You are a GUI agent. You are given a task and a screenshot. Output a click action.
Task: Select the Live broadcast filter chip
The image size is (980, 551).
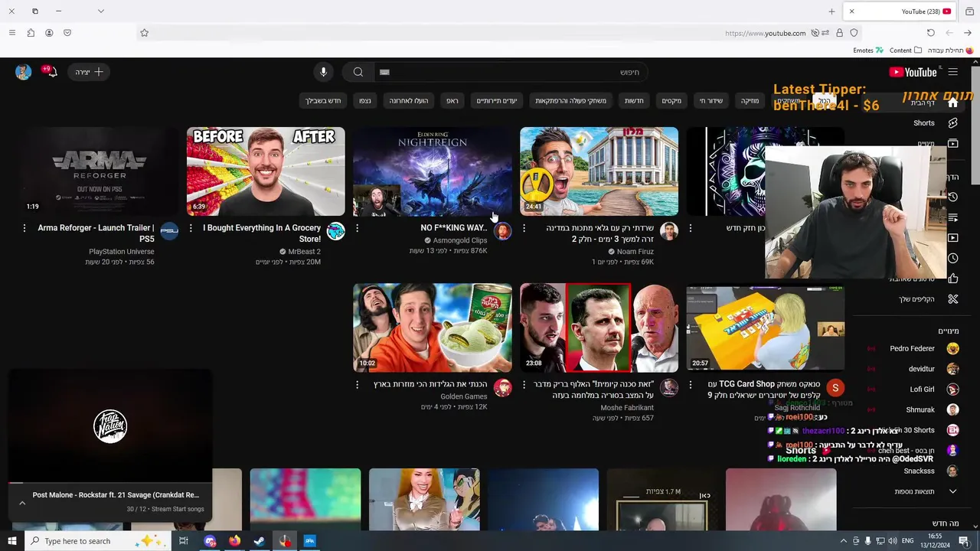click(710, 100)
